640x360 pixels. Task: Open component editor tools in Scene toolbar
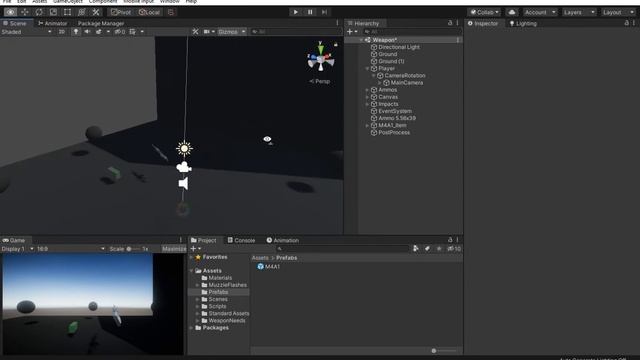[x=196, y=31]
